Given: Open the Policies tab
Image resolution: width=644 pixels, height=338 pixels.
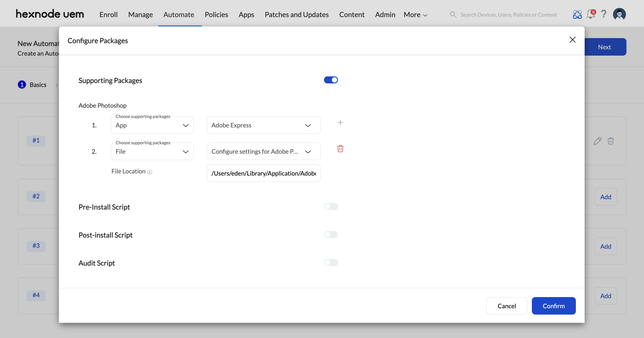Looking at the screenshot, I should [x=216, y=14].
